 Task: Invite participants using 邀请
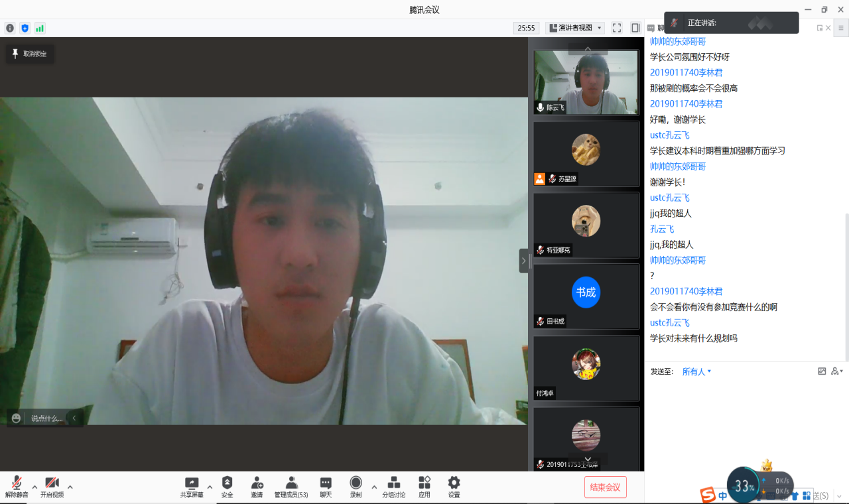click(257, 487)
